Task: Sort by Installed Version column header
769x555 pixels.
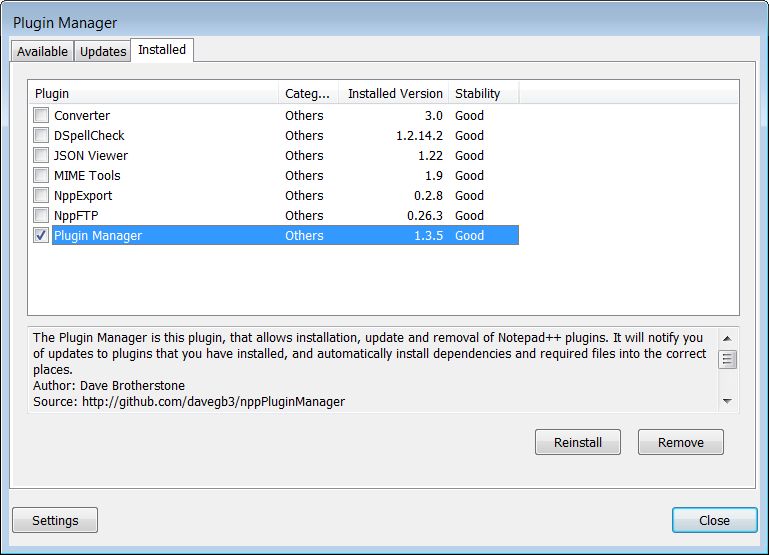Action: tap(394, 93)
